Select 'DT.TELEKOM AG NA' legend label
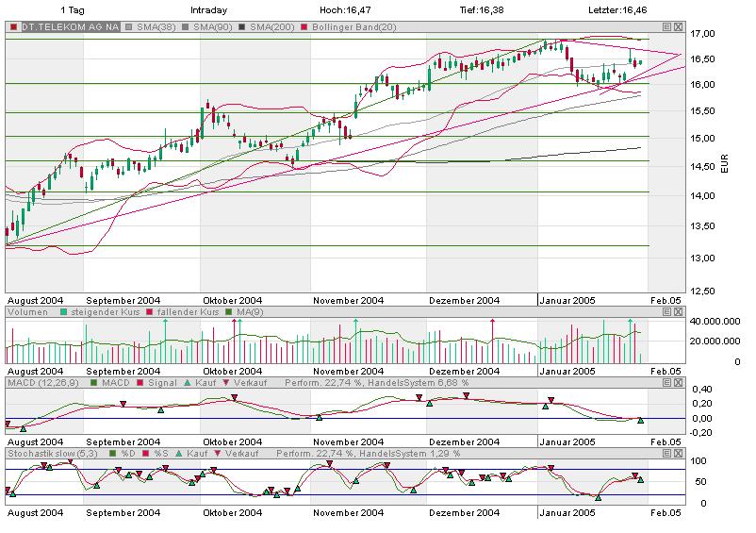 pos(71,27)
